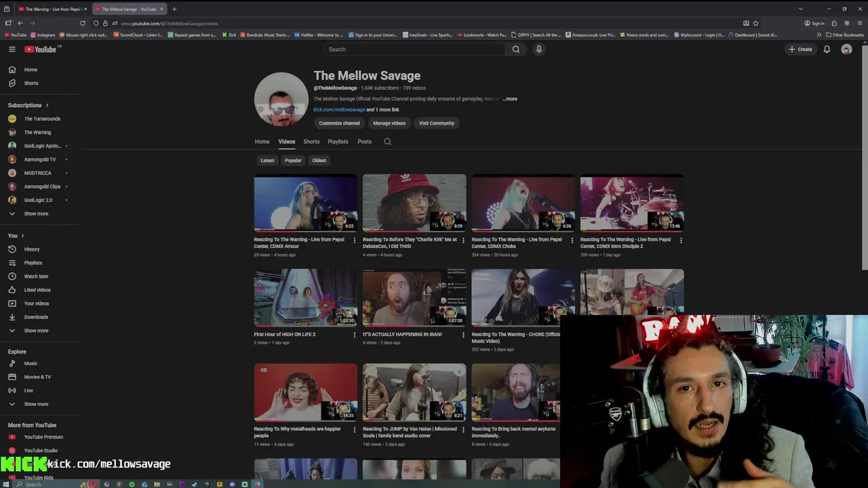Select the Videos tab
868x488 pixels.
coord(286,142)
